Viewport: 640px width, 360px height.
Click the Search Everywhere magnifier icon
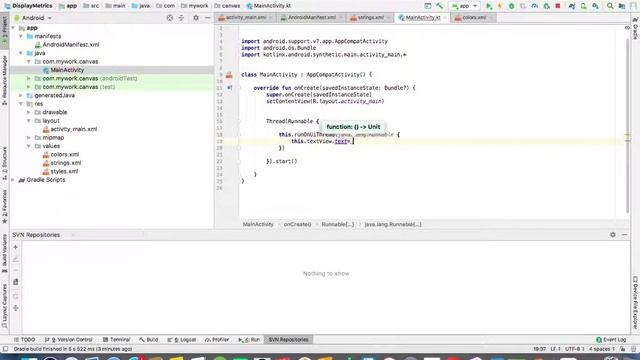pos(610,6)
